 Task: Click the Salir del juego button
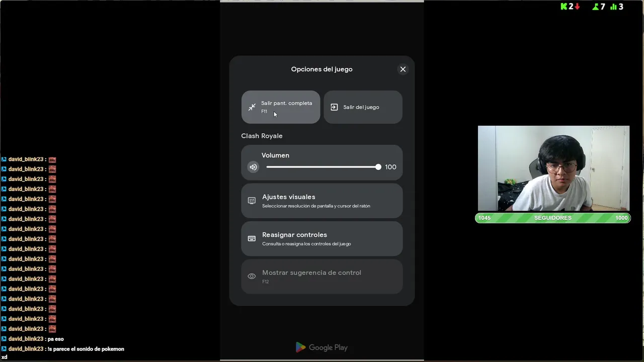[363, 107]
